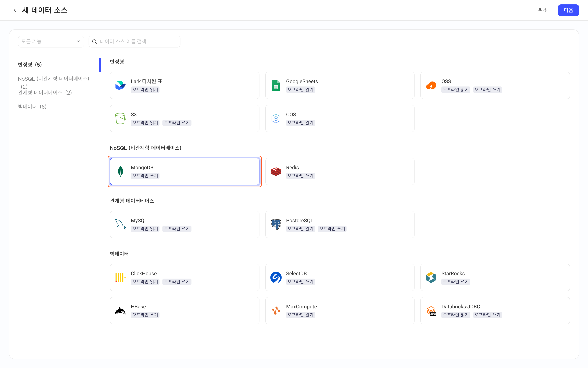Click the S3 오프라인 쓰기 tag
The width and height of the screenshot is (588, 368).
pos(177,123)
